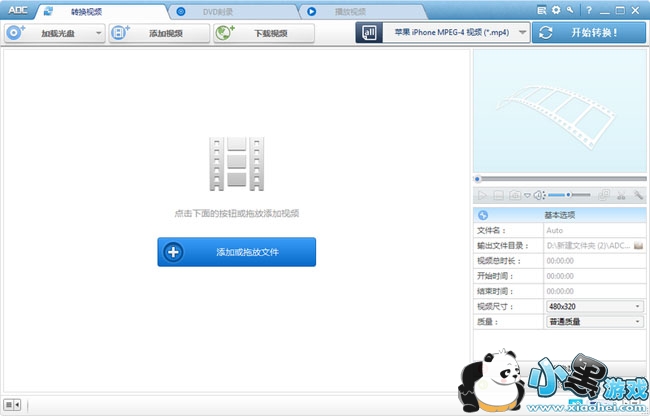Click the 开始时间 00:00:00 value
This screenshot has height=416, width=650.
[560, 276]
